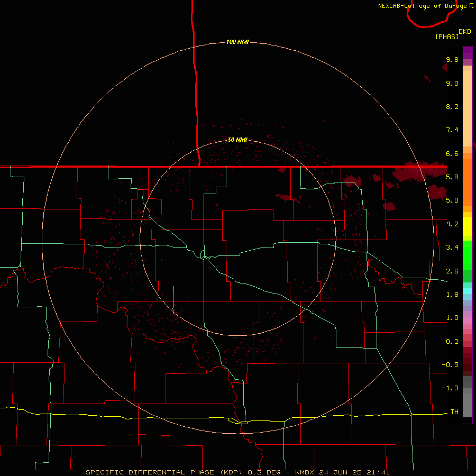Click the 0.2 value on the color scale
Viewport: 476px width, 476px height.
tap(452, 342)
